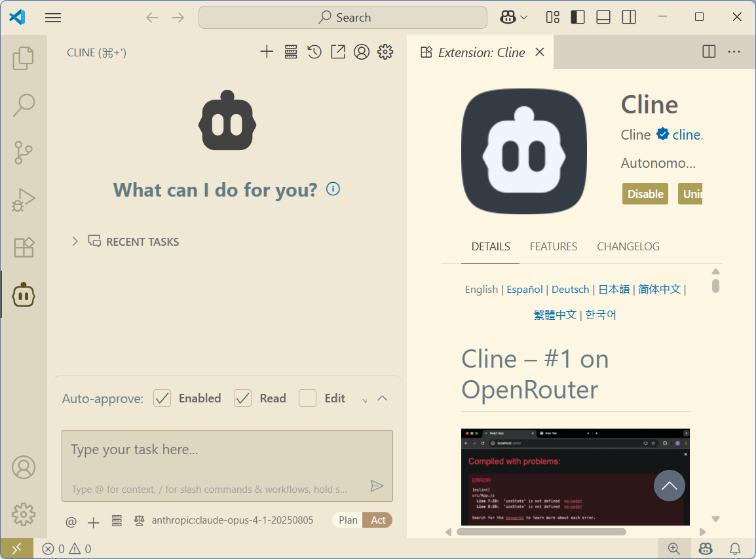Viewport: 756px width, 559px height.
Task: Open the Español documentation link
Action: pyautogui.click(x=524, y=289)
